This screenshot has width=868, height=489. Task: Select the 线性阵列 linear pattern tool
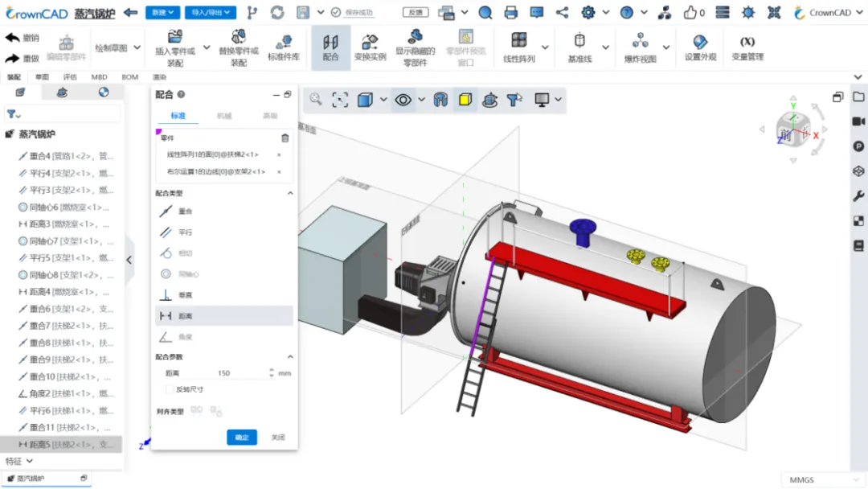point(518,47)
